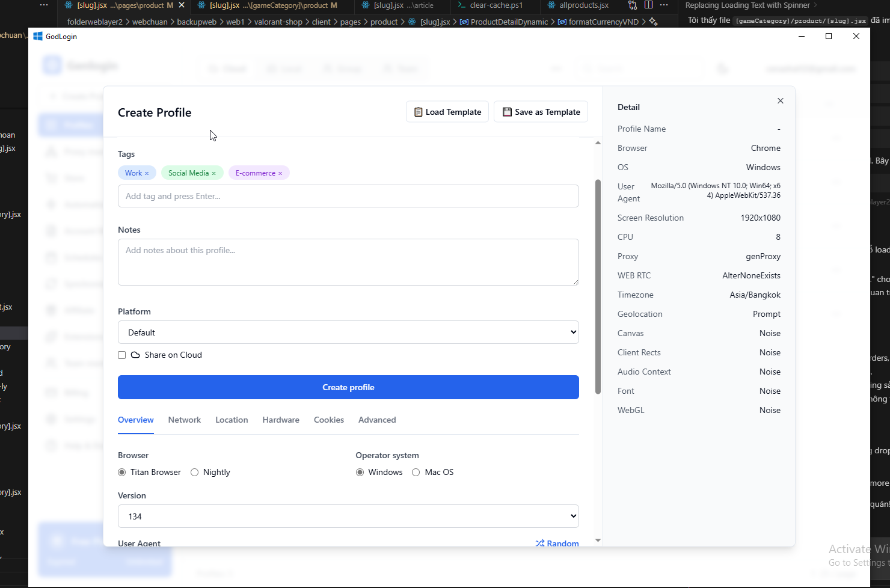This screenshot has width=890, height=588.
Task: Remove the Social Media tag
Action: click(213, 173)
